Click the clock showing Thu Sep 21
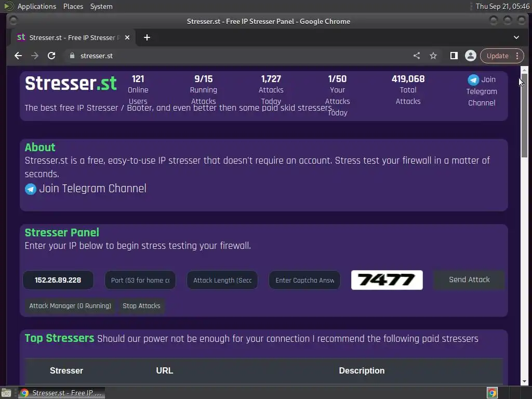The width and height of the screenshot is (532, 399). [x=502, y=6]
